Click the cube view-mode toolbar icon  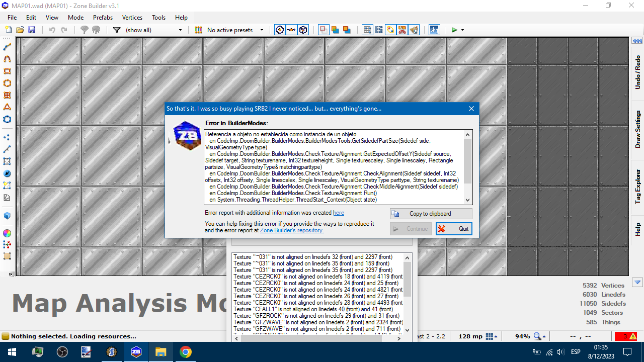pos(303,30)
